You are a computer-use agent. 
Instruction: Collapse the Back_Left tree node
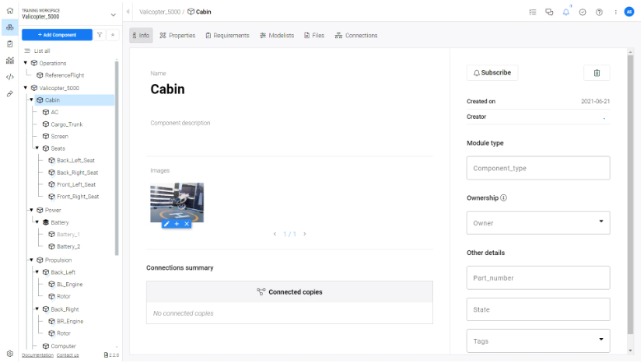click(37, 272)
